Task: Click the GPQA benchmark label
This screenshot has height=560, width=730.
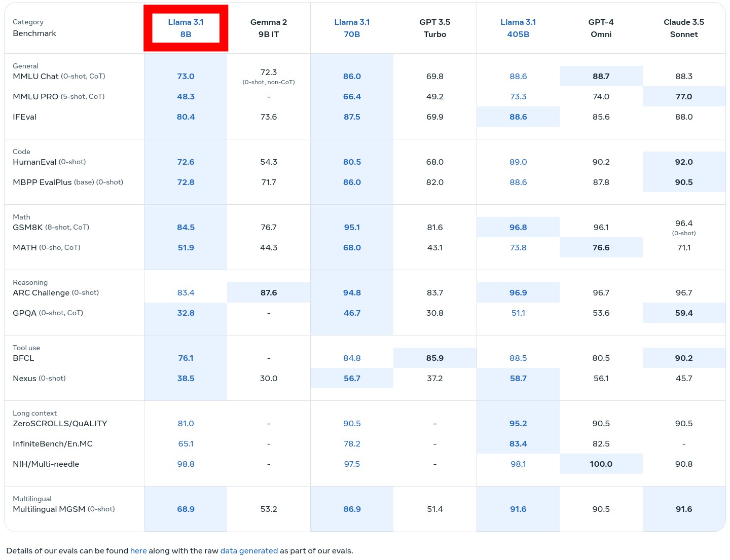Action: click(48, 313)
